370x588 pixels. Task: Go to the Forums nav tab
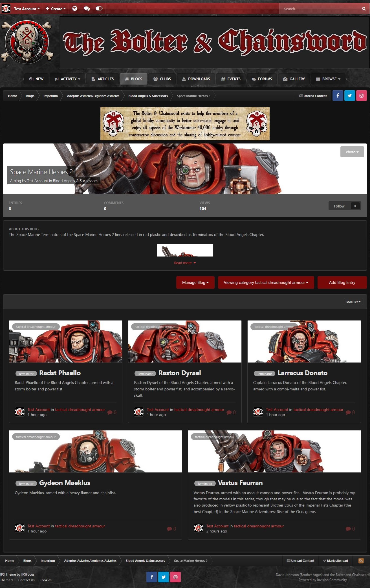click(262, 79)
